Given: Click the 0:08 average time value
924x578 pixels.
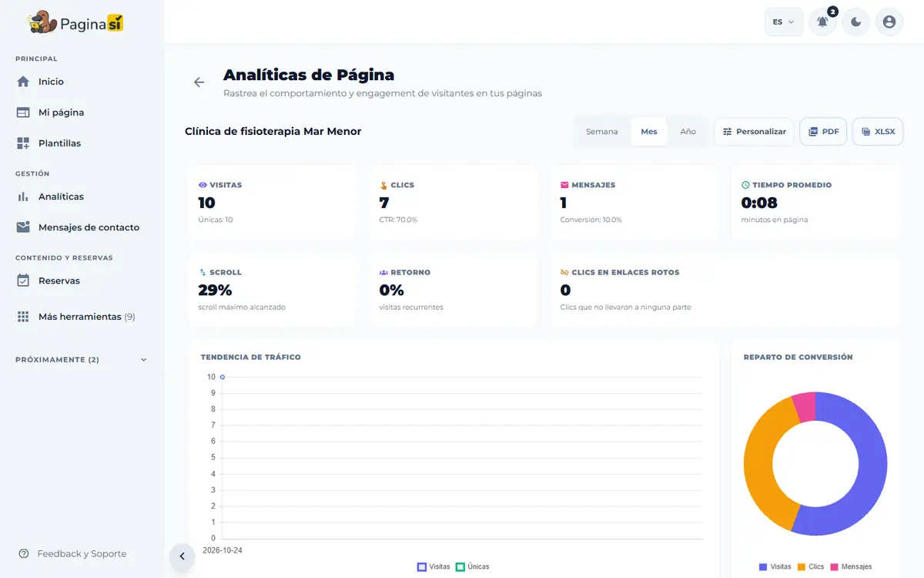Looking at the screenshot, I should click(x=759, y=203).
